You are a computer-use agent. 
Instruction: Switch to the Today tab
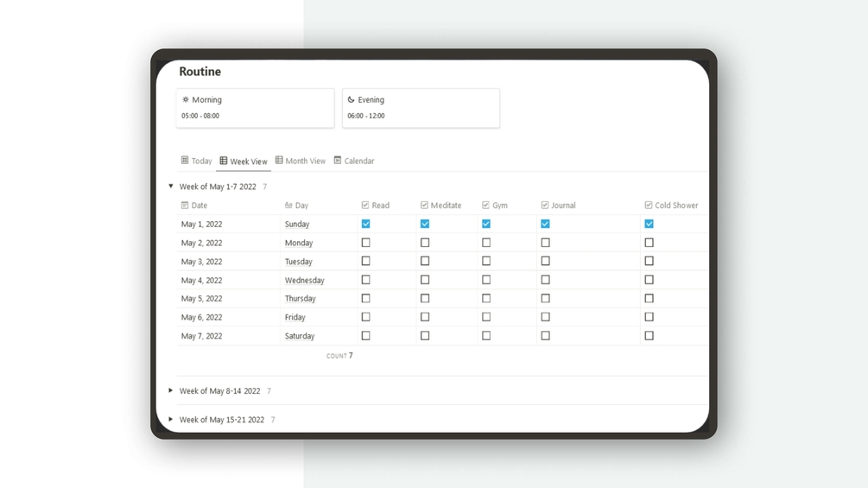click(197, 161)
